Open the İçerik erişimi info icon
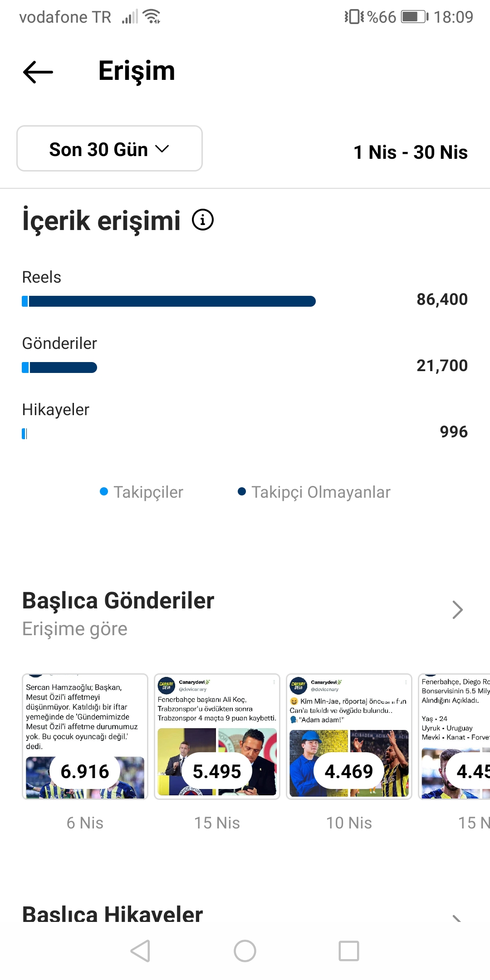The width and height of the screenshot is (490, 980). click(203, 220)
